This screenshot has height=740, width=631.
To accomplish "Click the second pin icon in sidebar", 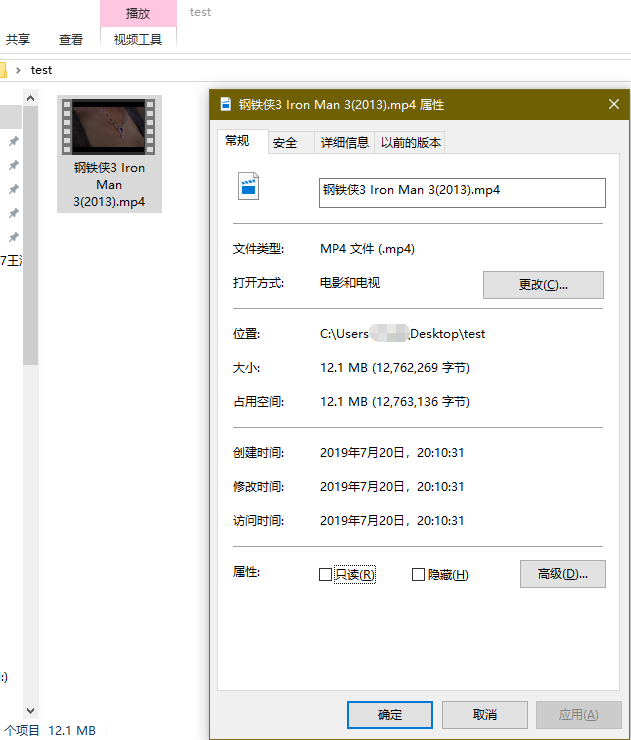I will point(14,165).
